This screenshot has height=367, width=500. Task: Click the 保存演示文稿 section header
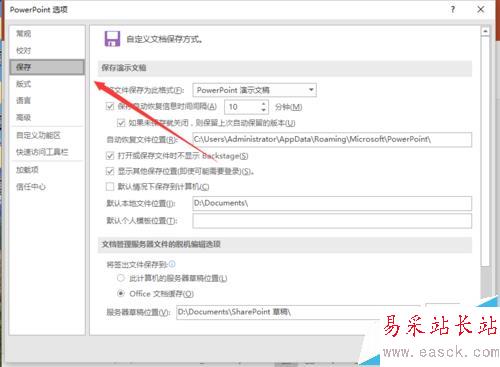pos(285,68)
